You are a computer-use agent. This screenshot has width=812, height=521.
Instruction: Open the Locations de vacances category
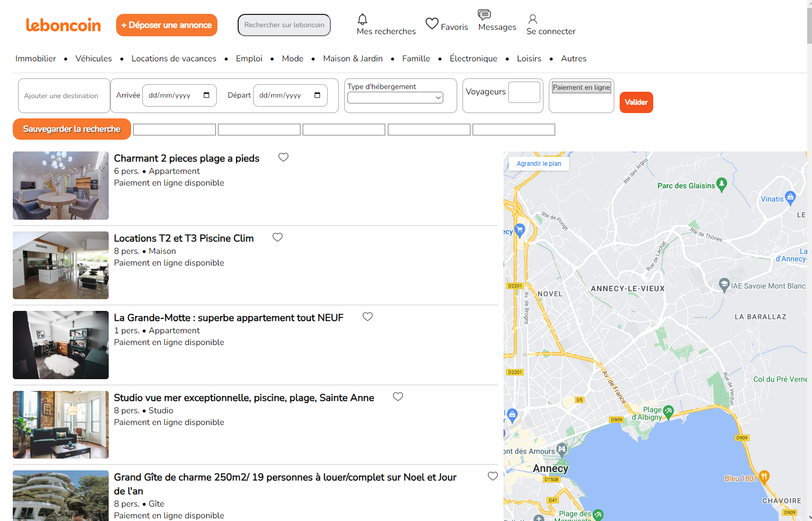click(174, 59)
